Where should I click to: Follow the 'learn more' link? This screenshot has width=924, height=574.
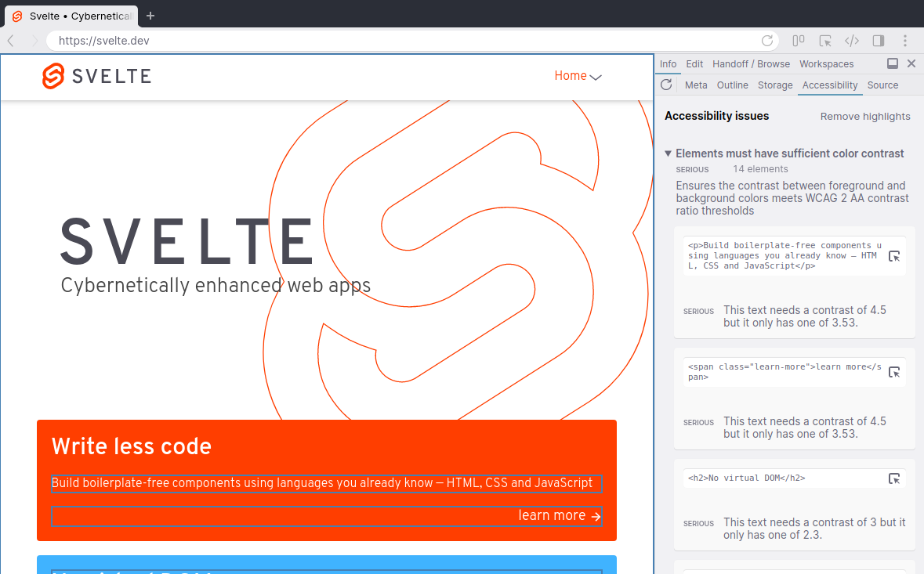(x=560, y=515)
